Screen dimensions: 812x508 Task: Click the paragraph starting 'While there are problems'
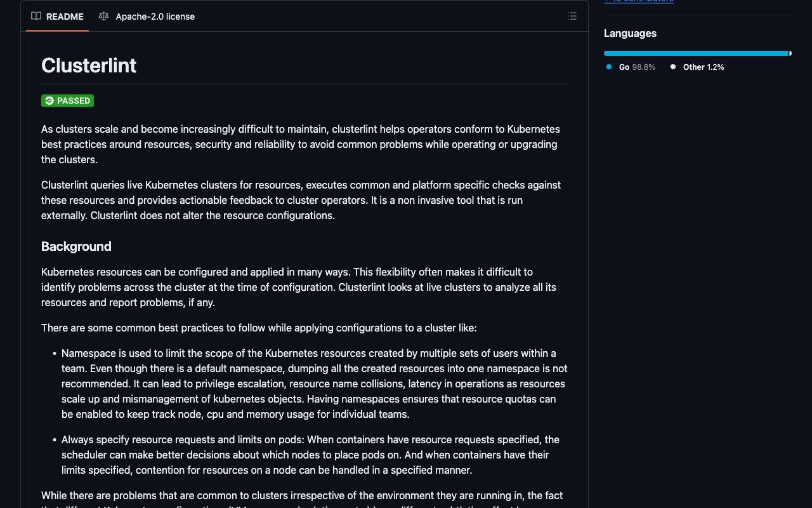[304, 498]
